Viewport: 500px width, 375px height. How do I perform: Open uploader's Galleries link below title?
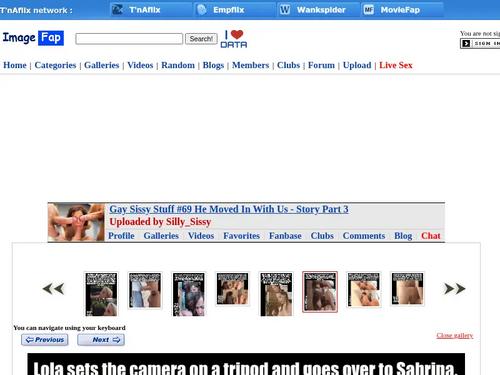coord(161,236)
